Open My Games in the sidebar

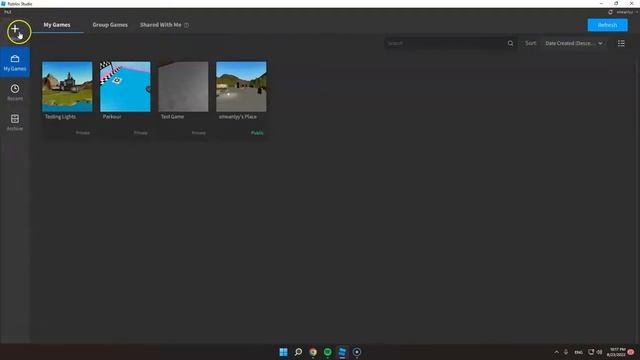coord(15,62)
